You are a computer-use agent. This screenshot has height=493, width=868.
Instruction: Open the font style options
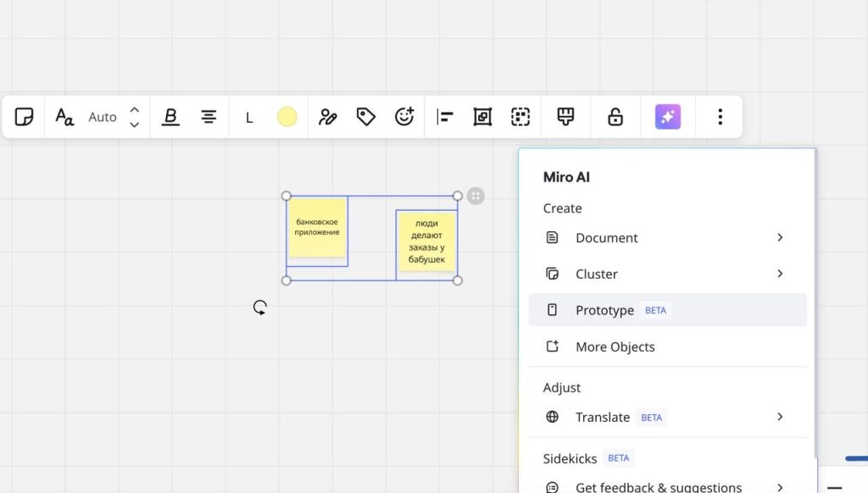[x=64, y=117]
